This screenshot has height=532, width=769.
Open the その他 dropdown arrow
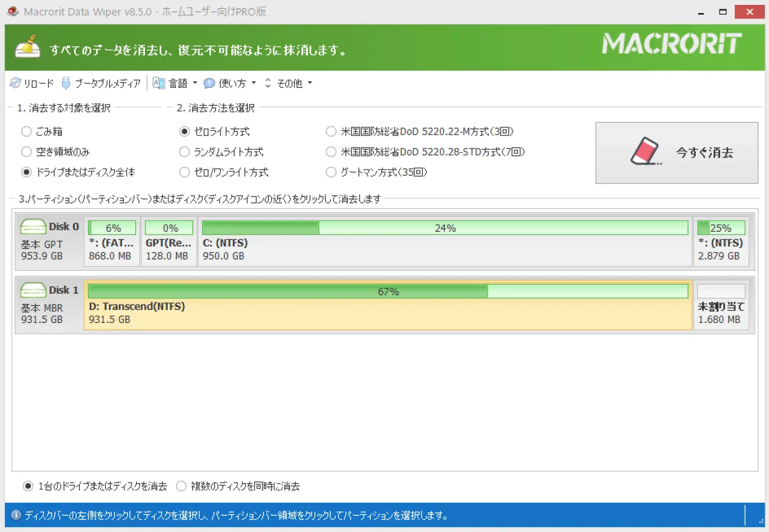click(310, 83)
